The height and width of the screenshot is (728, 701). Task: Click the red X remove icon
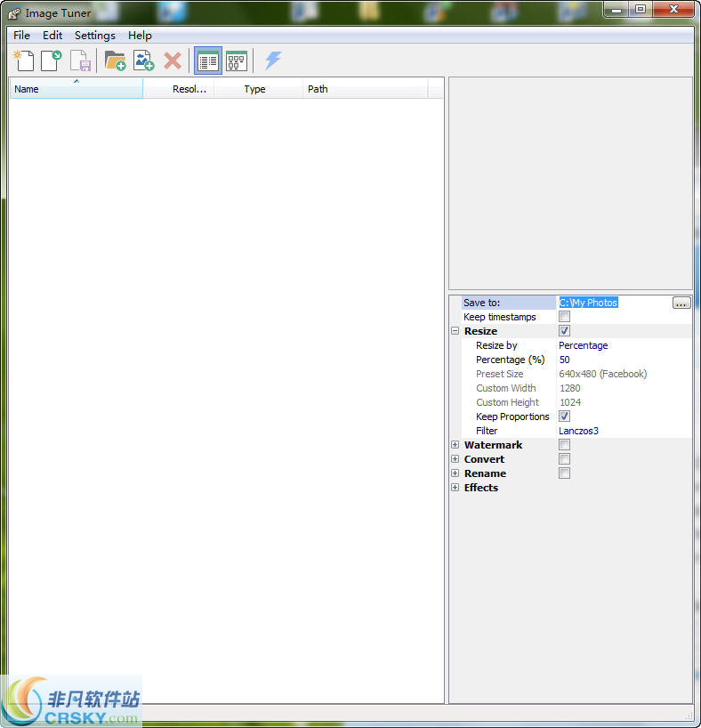(173, 61)
